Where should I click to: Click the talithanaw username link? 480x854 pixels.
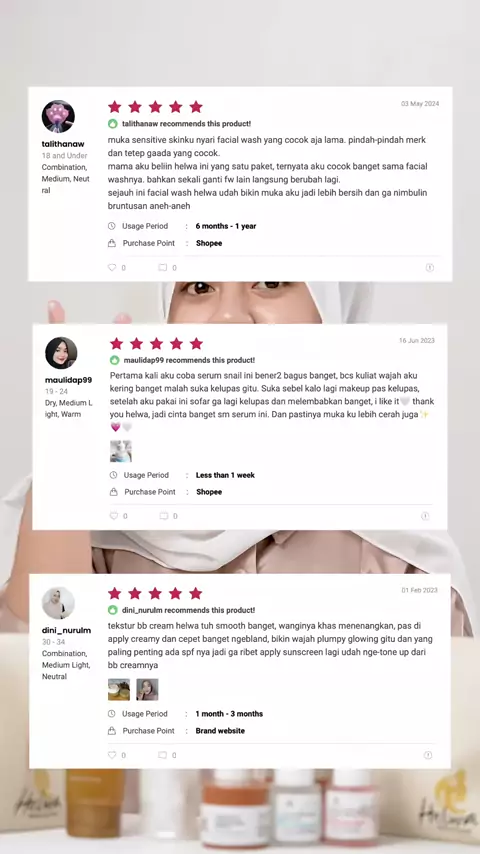click(x=63, y=144)
